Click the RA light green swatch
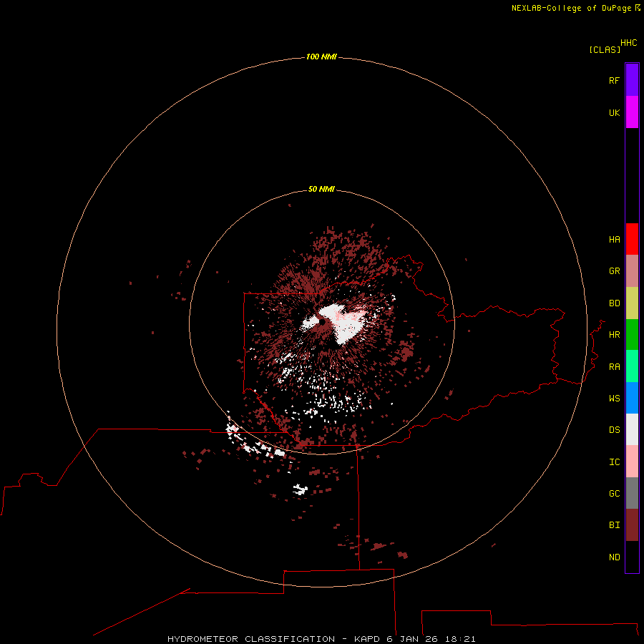 tap(632, 366)
